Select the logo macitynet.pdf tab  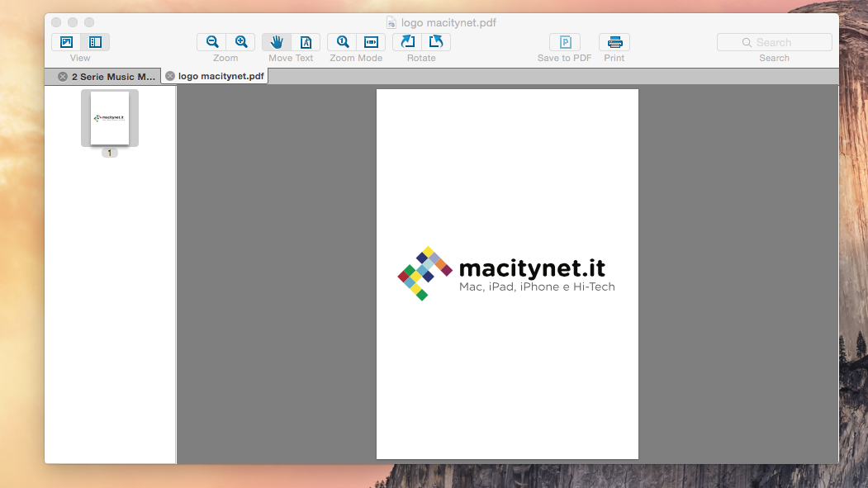click(221, 76)
